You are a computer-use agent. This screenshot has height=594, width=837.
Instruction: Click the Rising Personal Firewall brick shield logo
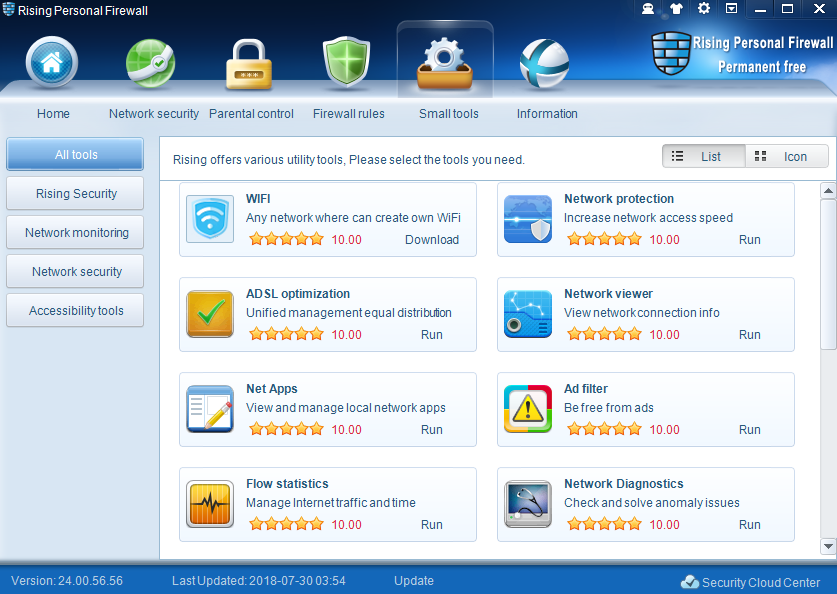click(671, 53)
